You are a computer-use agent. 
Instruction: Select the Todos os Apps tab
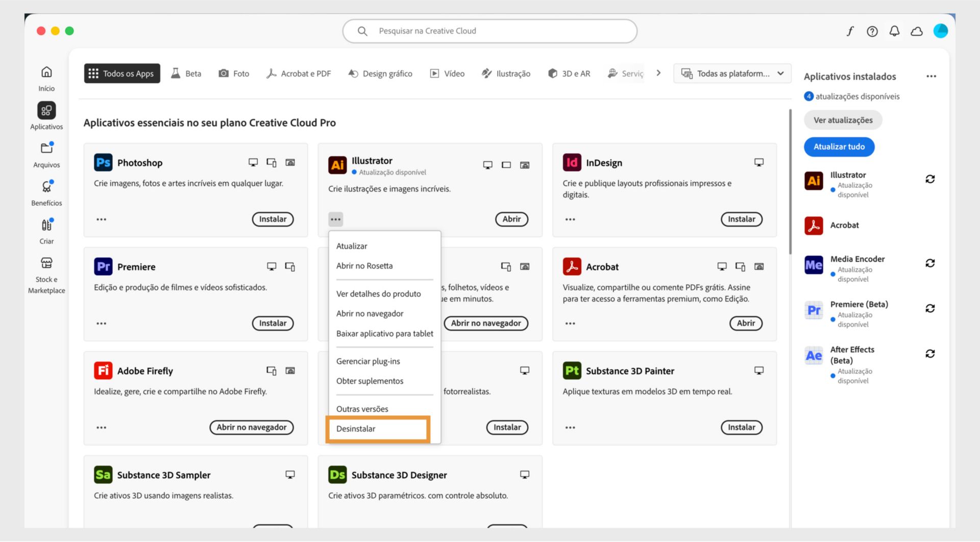point(122,73)
